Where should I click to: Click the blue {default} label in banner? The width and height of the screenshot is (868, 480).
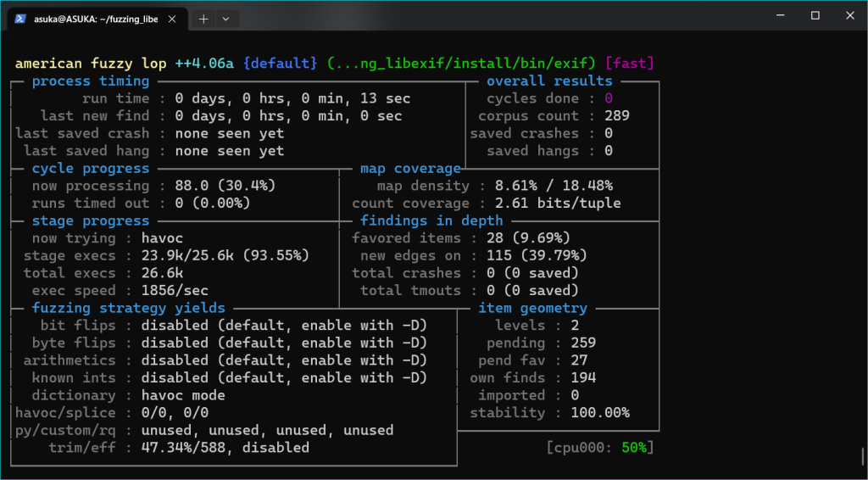point(280,64)
